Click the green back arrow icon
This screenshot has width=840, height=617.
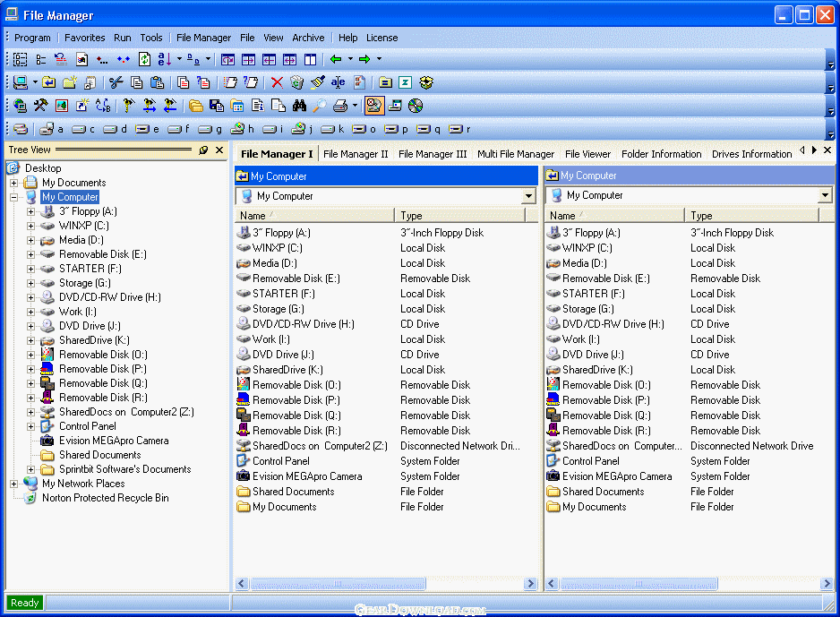point(336,59)
